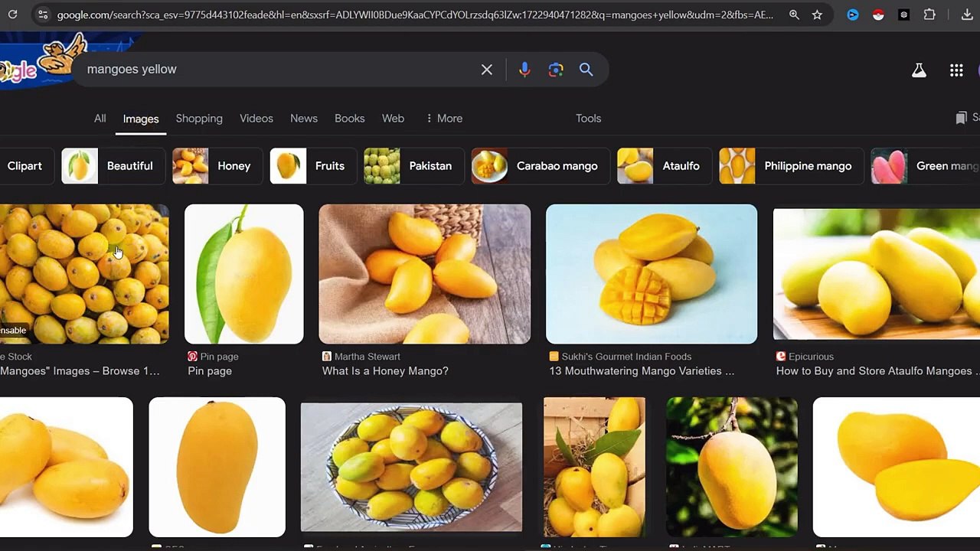The image size is (980, 551).
Task: Open the mangoes on a plate image
Action: pos(412,467)
